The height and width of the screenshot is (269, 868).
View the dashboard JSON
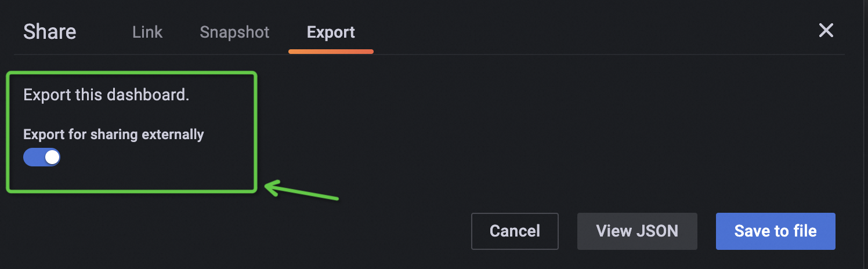point(637,231)
